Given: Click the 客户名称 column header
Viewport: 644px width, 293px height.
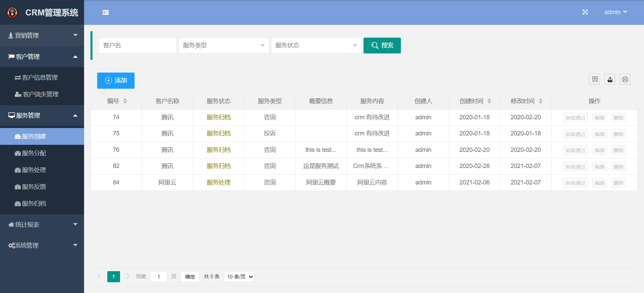Looking at the screenshot, I should 167,101.
